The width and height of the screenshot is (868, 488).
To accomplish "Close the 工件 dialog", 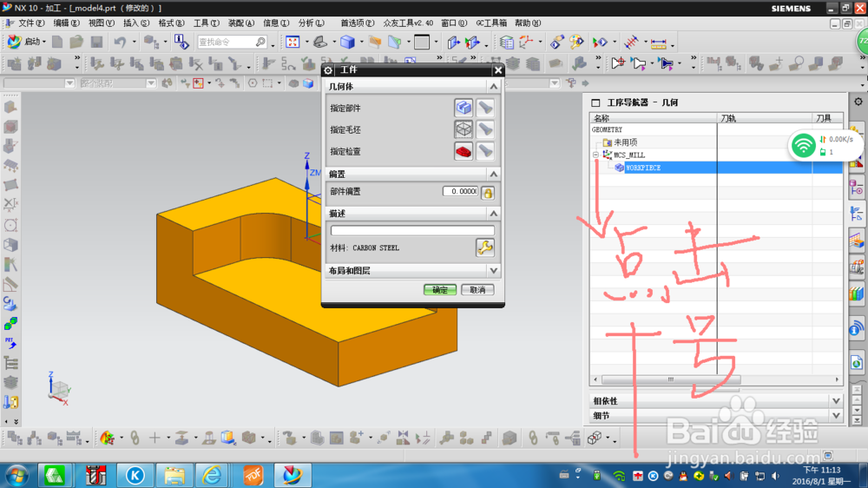I will [498, 69].
